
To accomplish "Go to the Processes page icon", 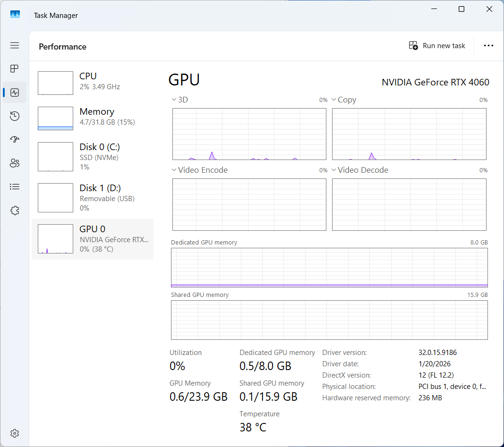I will [15, 69].
